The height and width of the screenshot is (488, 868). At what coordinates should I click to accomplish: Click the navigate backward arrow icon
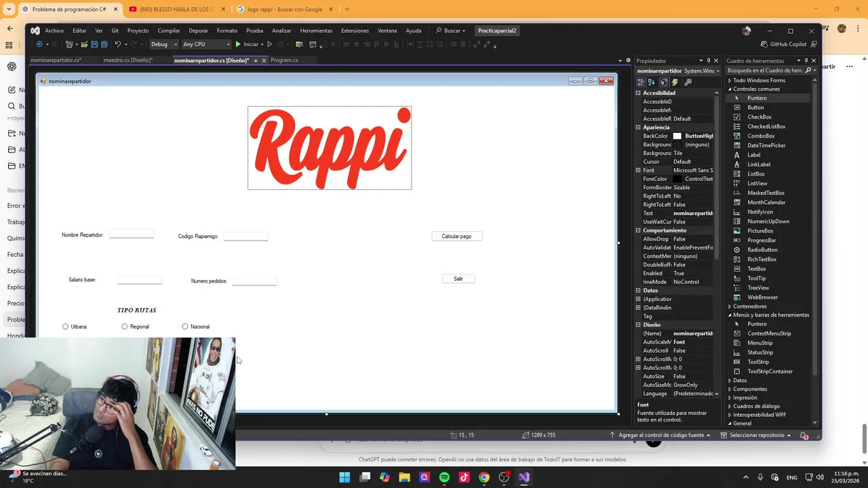(x=39, y=44)
